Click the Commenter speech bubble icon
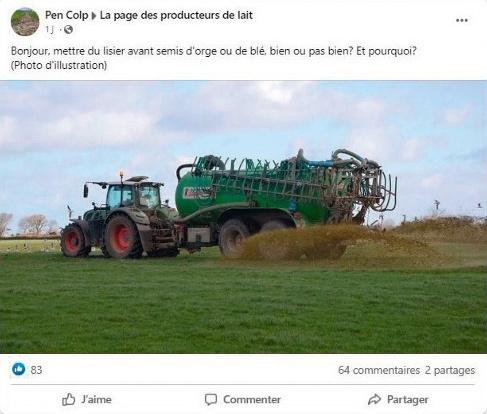The height and width of the screenshot is (414, 487). (x=211, y=399)
